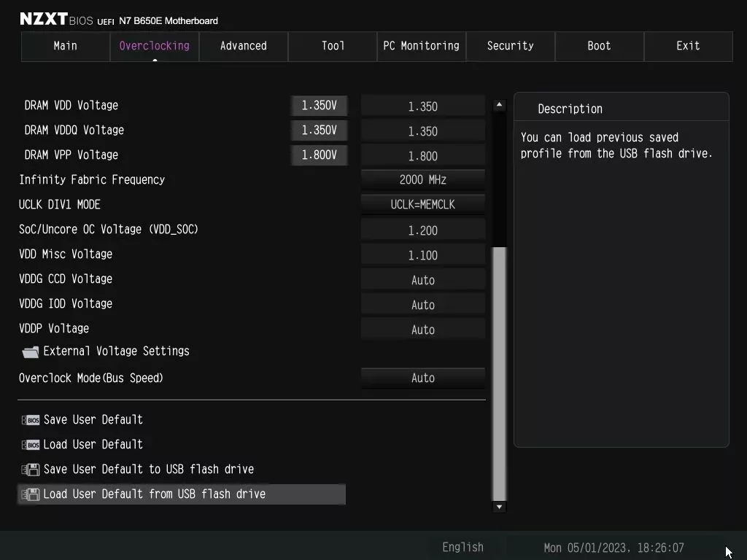Open the VDD Misc Voltage selector

coord(422,254)
